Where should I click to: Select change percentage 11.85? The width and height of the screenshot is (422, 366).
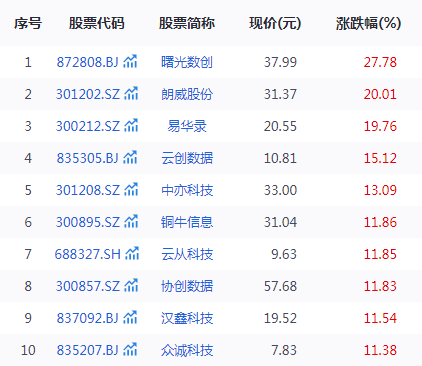tap(380, 254)
